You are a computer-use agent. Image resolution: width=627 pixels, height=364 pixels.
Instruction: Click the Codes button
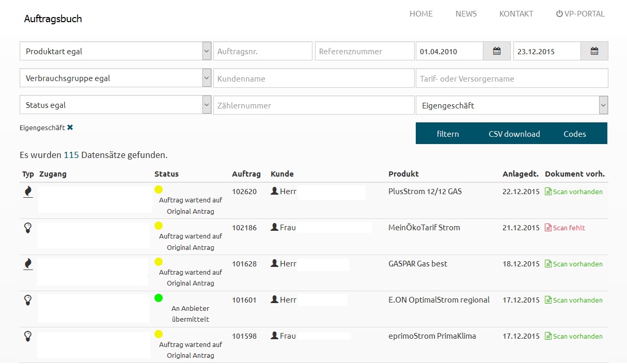pos(575,134)
